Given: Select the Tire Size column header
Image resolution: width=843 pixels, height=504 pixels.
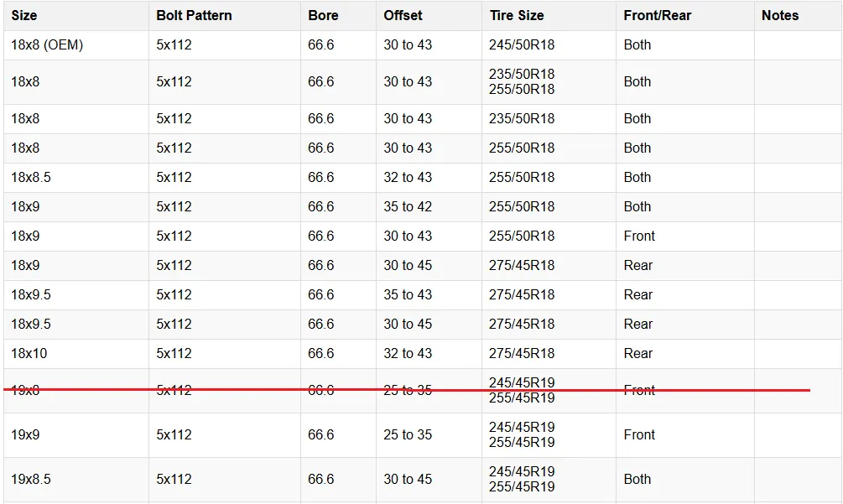Looking at the screenshot, I should [x=517, y=16].
